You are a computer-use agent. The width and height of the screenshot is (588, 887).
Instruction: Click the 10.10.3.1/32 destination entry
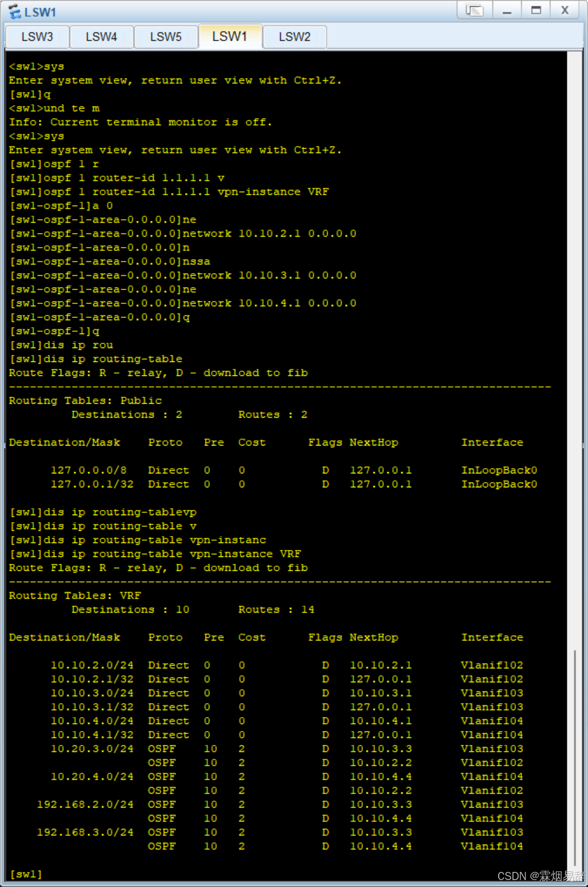pyautogui.click(x=92, y=707)
